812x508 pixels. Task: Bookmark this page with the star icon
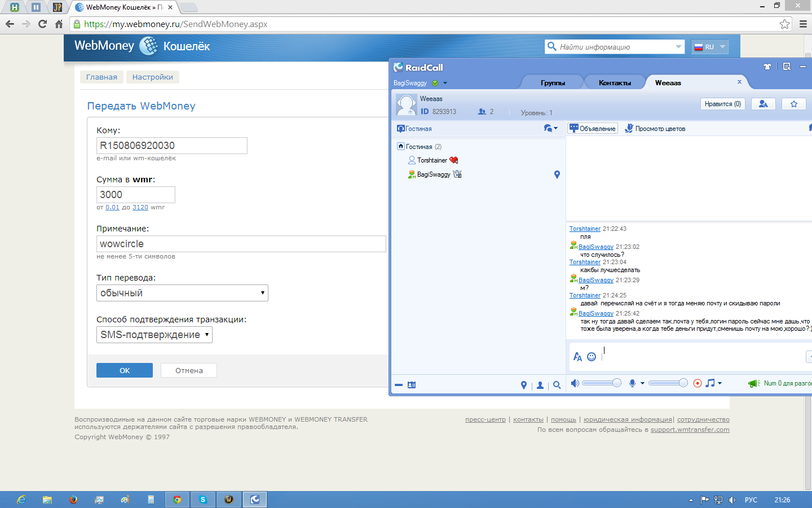pyautogui.click(x=784, y=24)
